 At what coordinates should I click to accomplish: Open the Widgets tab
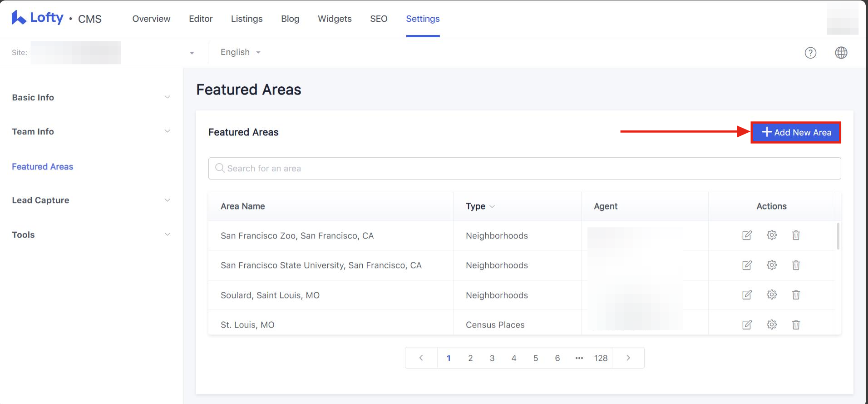click(x=335, y=19)
